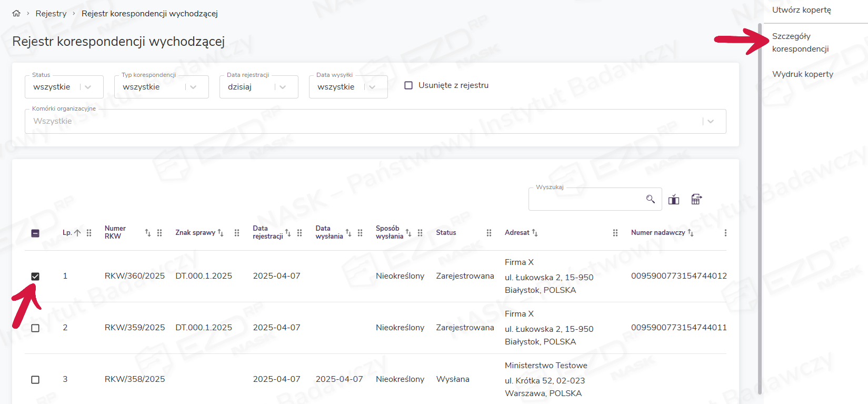
Task: Choose Wydruk koperty menu item
Action: [x=803, y=74]
